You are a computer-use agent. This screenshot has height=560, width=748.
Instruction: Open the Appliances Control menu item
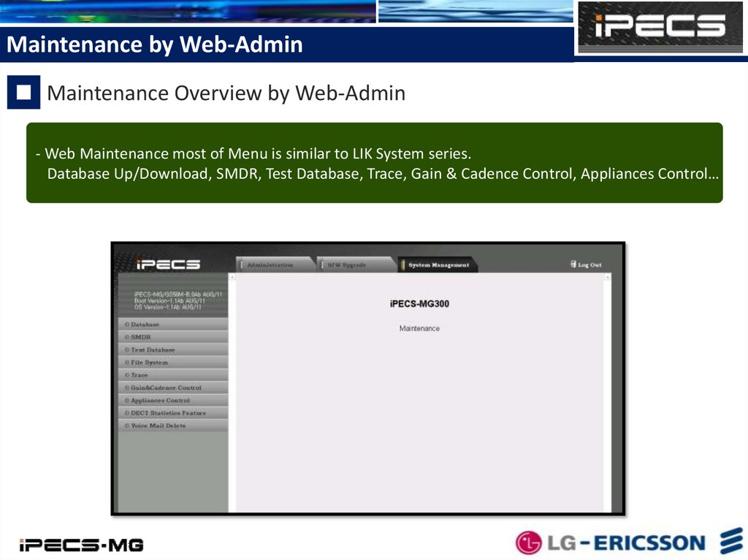coord(173,400)
